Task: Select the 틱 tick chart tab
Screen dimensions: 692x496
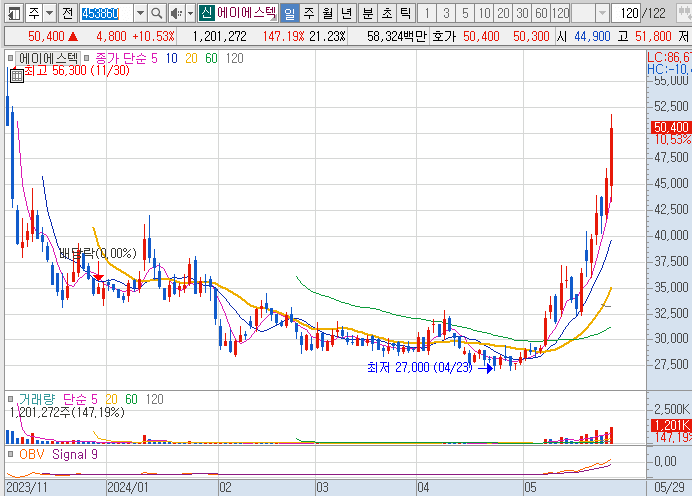Action: click(405, 13)
